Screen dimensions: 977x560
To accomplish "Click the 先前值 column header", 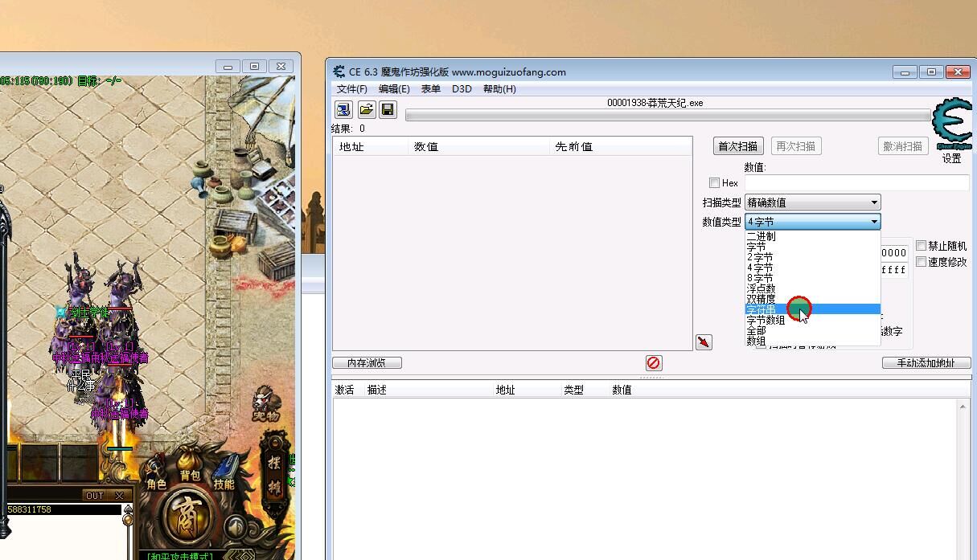I will click(621, 147).
